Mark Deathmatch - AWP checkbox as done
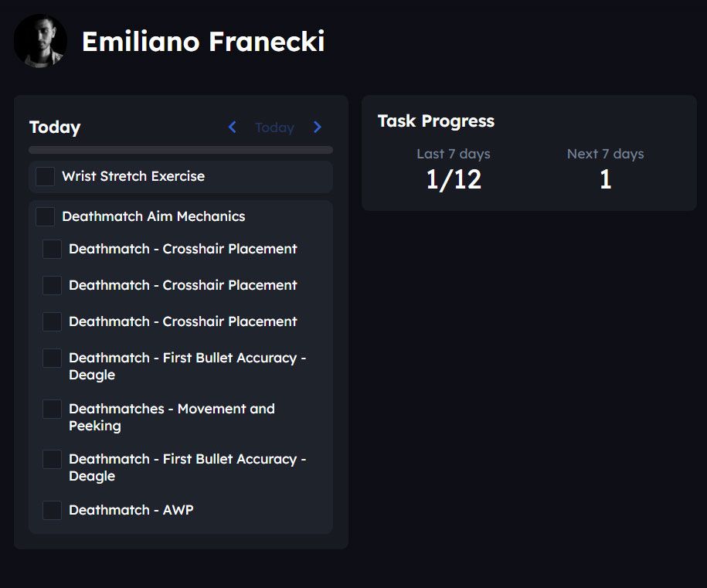 [52, 510]
